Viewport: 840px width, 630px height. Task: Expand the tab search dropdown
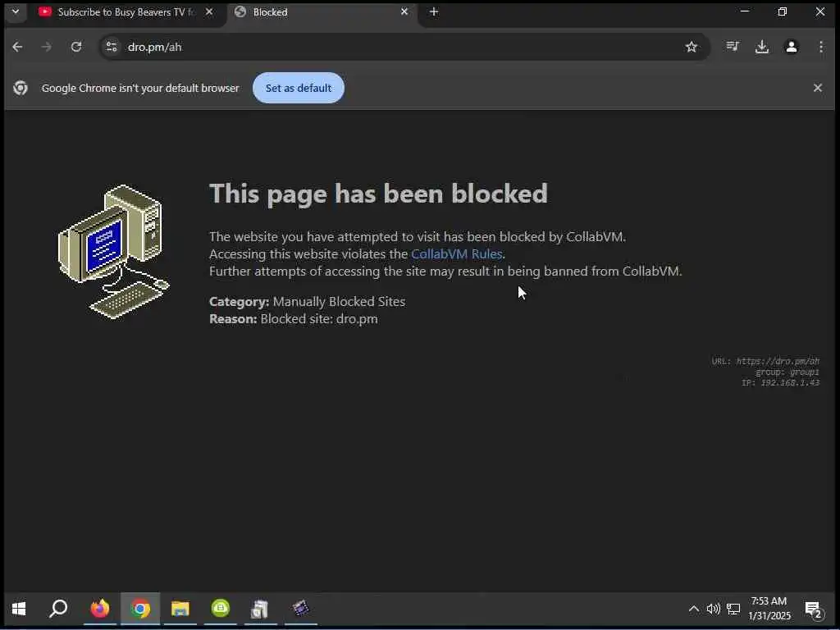pyautogui.click(x=16, y=11)
